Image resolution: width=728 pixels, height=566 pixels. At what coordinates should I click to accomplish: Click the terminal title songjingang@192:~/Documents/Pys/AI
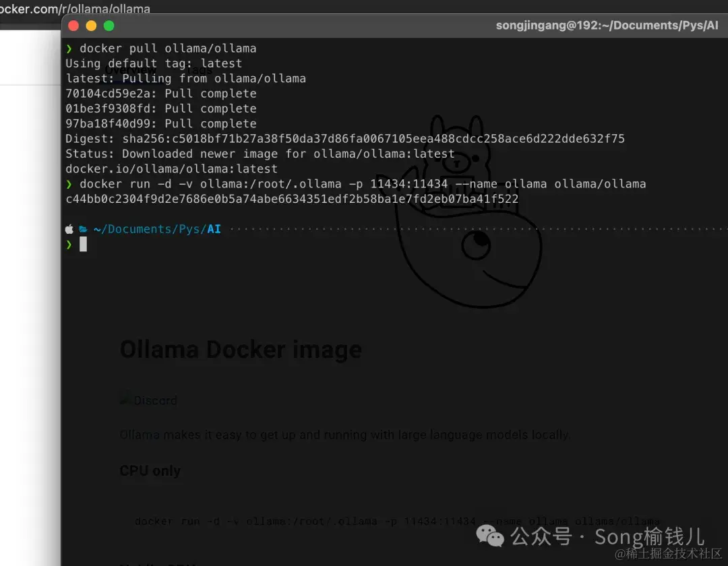[x=607, y=26]
